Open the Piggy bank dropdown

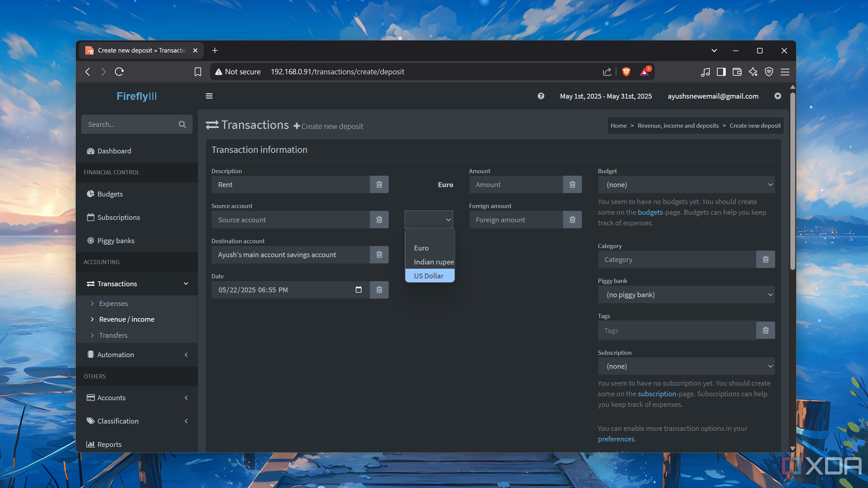(x=686, y=295)
